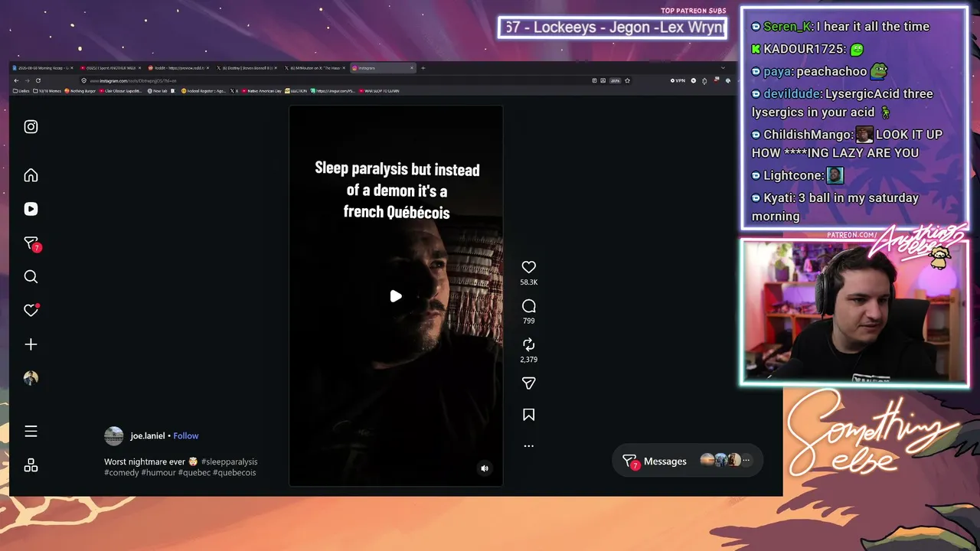980x551 pixels.
Task: Close the Instagram browser tab
Action: click(x=412, y=68)
